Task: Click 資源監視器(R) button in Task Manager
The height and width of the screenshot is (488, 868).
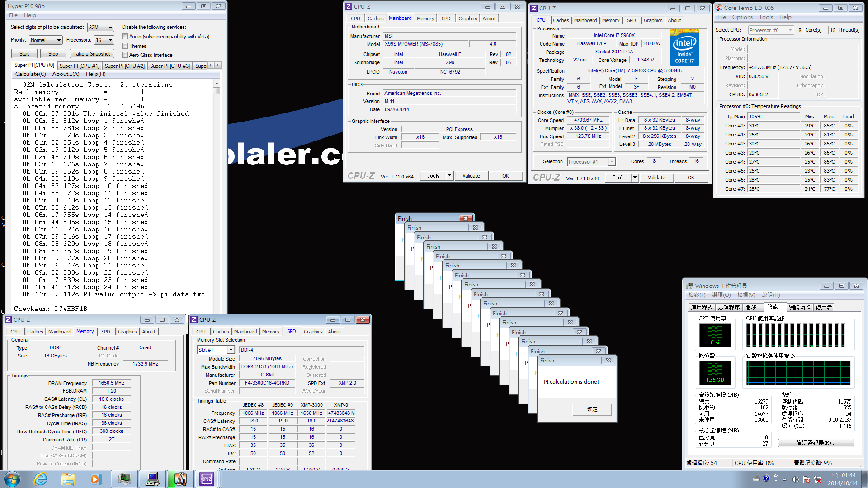Action: point(816,443)
